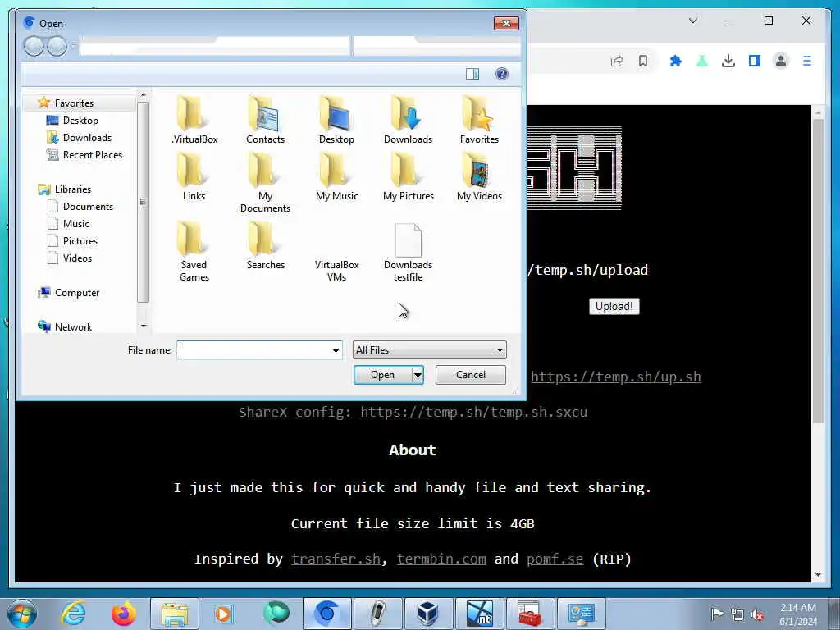This screenshot has height=630, width=840.
Task: Open browser downloads arrow icon
Action: (728, 61)
